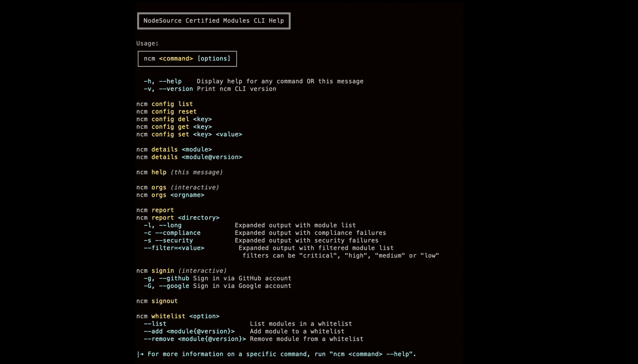The width and height of the screenshot is (638, 364).
Task: Click the '-c --compliance' option
Action: pos(172,233)
